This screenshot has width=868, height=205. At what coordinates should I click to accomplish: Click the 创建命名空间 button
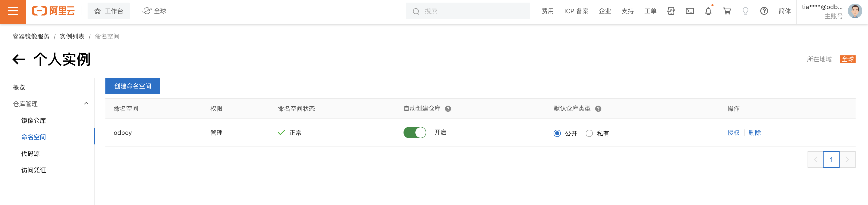[x=133, y=86]
